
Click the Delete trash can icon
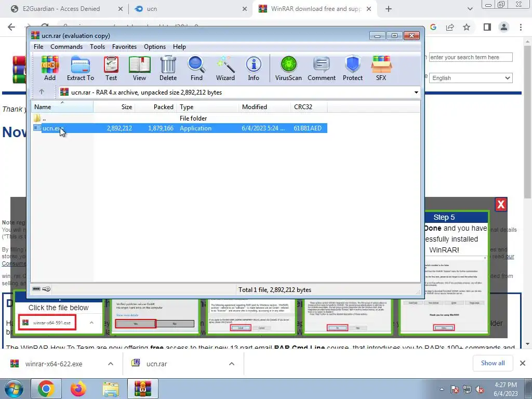[x=168, y=69]
